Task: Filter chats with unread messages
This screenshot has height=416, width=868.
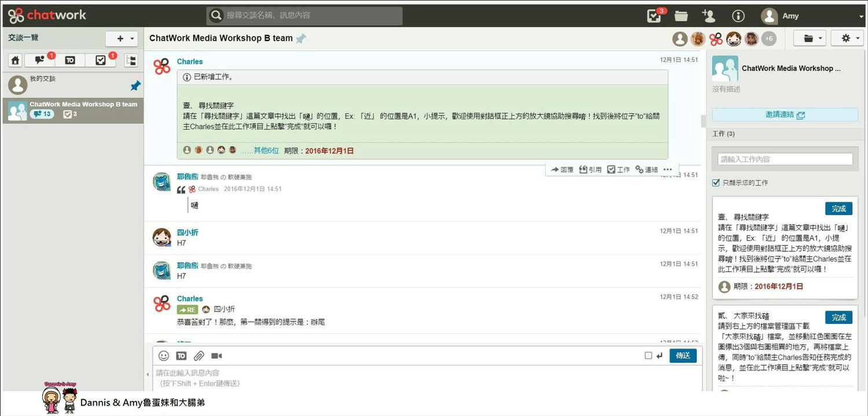Action: tap(39, 60)
